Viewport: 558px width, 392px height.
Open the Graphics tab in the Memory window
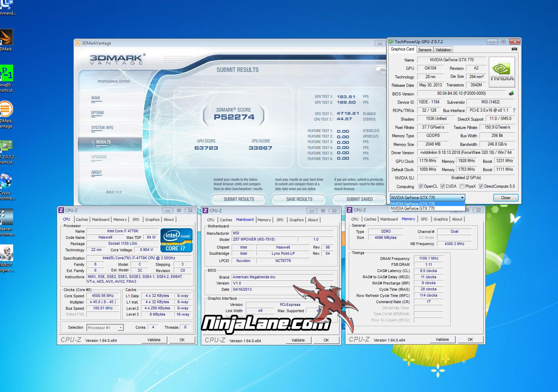[x=440, y=219]
